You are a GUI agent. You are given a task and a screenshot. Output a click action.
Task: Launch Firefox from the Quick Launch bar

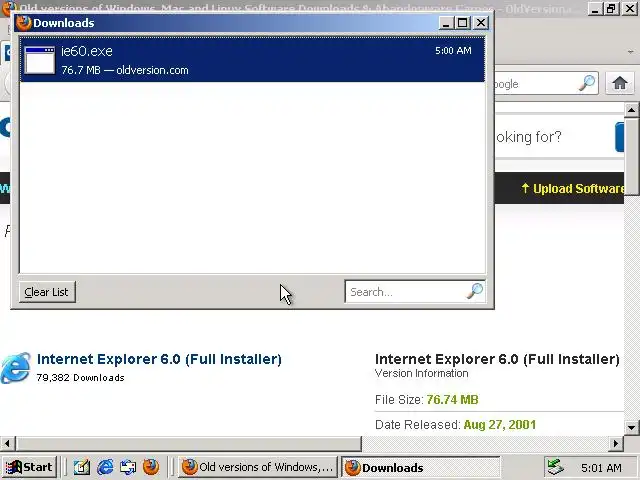tap(151, 467)
